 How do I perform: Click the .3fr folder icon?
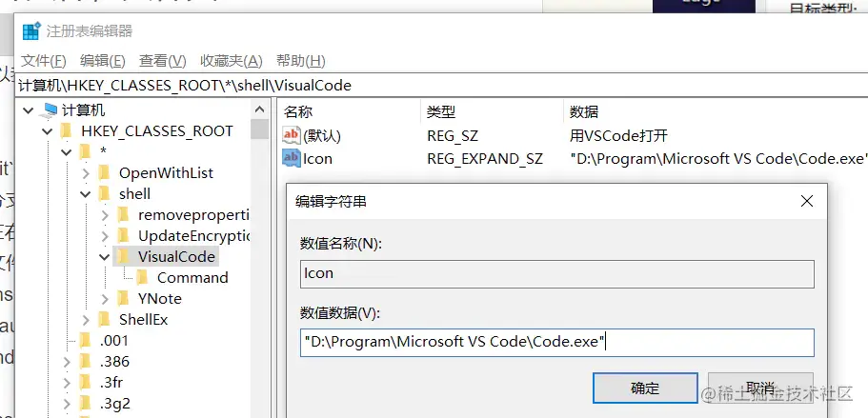tap(85, 382)
